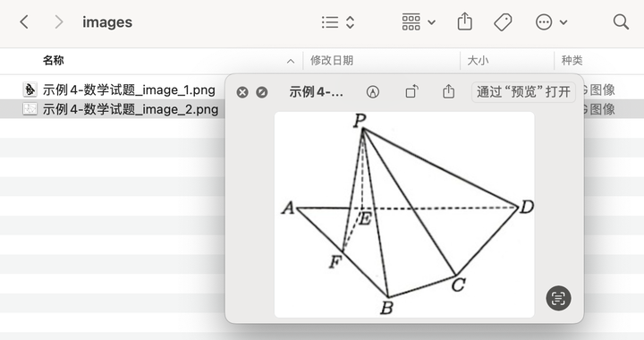Sort by 修改日期 column
This screenshot has height=340, width=644.
(x=332, y=61)
